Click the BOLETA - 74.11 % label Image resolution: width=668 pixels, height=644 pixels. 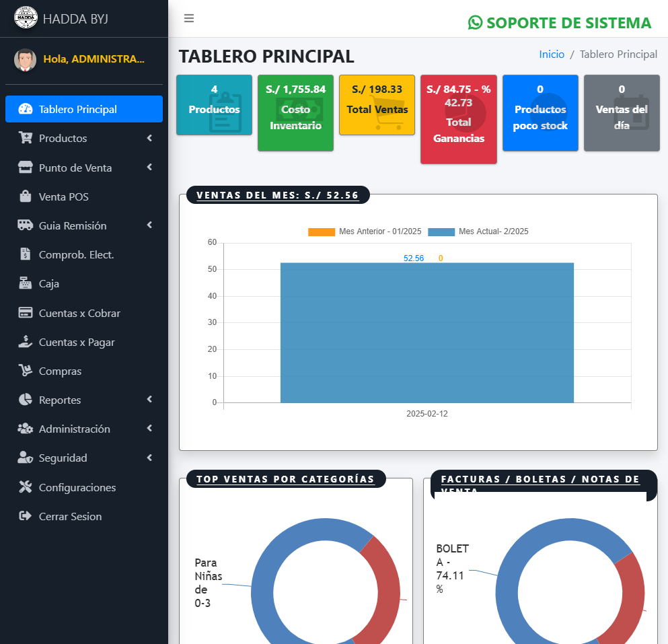pyautogui.click(x=452, y=569)
